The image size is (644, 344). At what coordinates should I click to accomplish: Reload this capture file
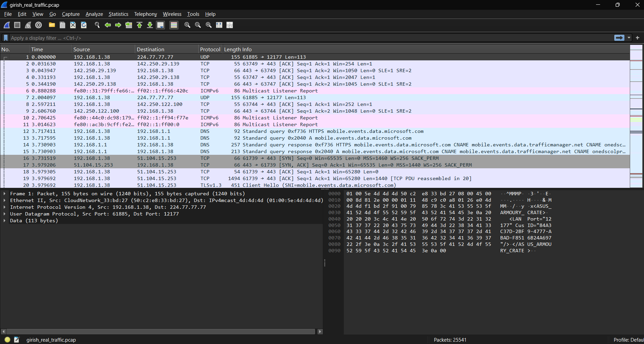point(84,25)
